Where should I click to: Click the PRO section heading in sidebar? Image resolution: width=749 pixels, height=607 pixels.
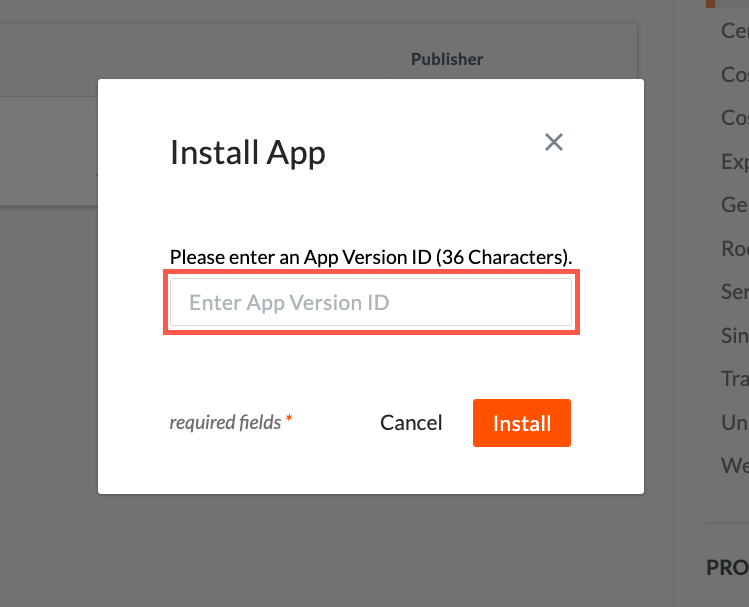pyautogui.click(x=728, y=568)
